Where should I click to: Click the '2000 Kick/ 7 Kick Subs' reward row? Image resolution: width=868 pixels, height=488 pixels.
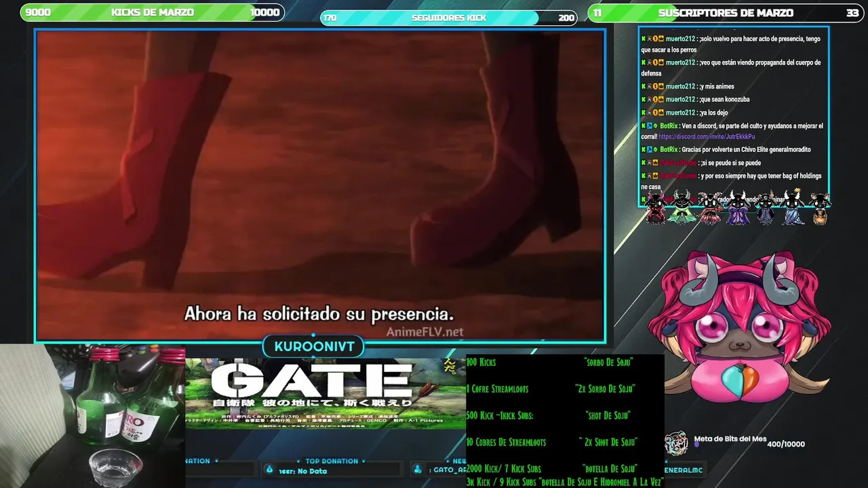pos(551,468)
